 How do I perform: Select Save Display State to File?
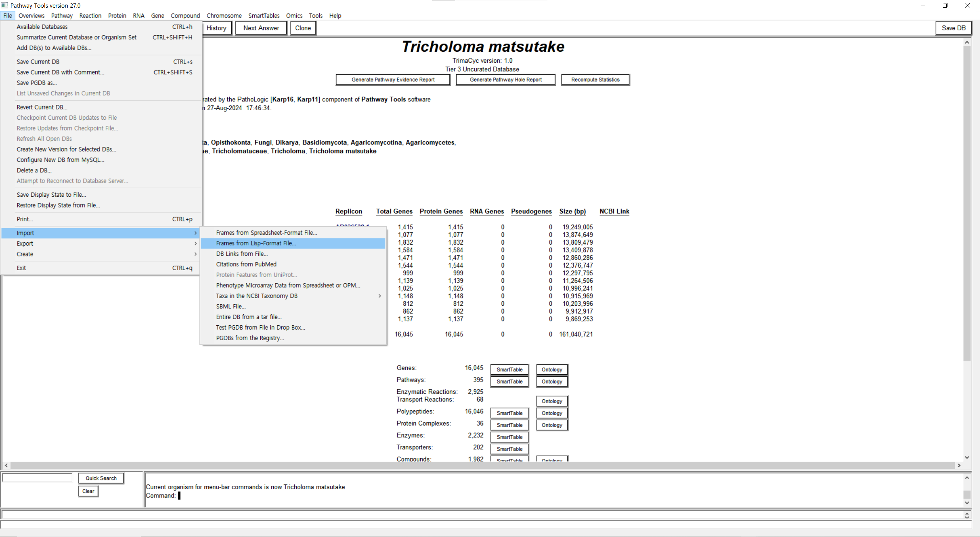tap(101, 195)
